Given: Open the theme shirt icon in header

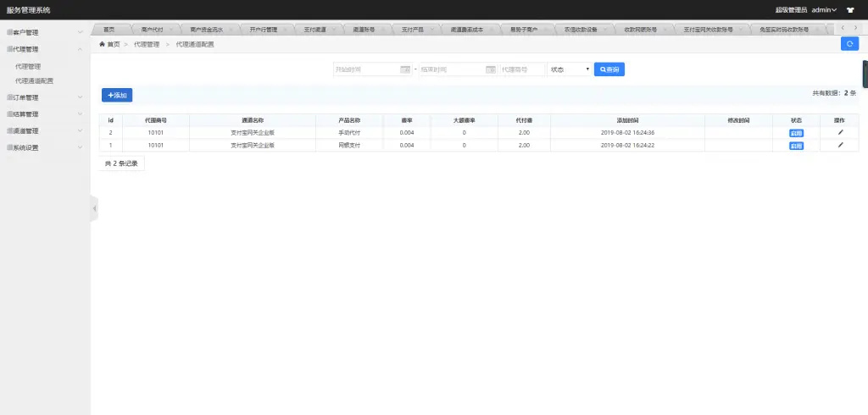Looking at the screenshot, I should click(x=850, y=10).
